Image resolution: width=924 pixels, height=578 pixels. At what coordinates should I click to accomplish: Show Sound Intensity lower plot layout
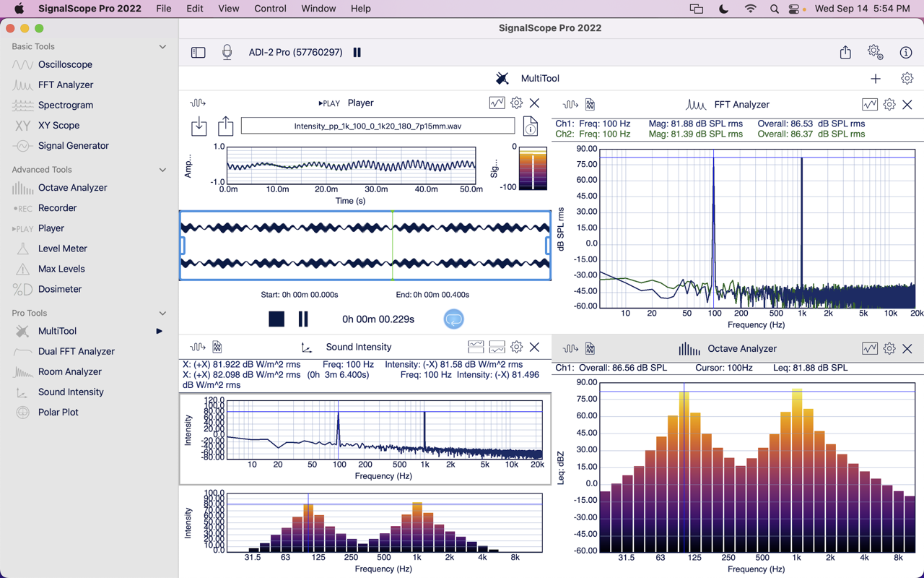pyautogui.click(x=497, y=348)
